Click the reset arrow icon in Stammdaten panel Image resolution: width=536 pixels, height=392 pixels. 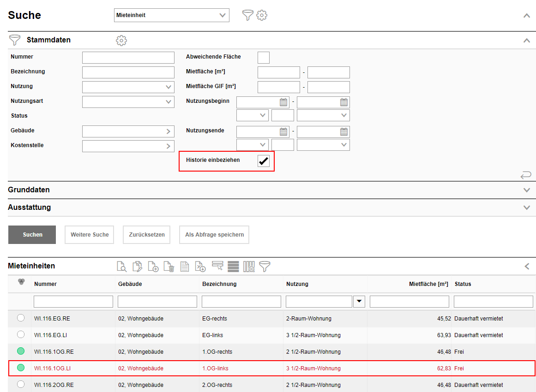(525, 175)
